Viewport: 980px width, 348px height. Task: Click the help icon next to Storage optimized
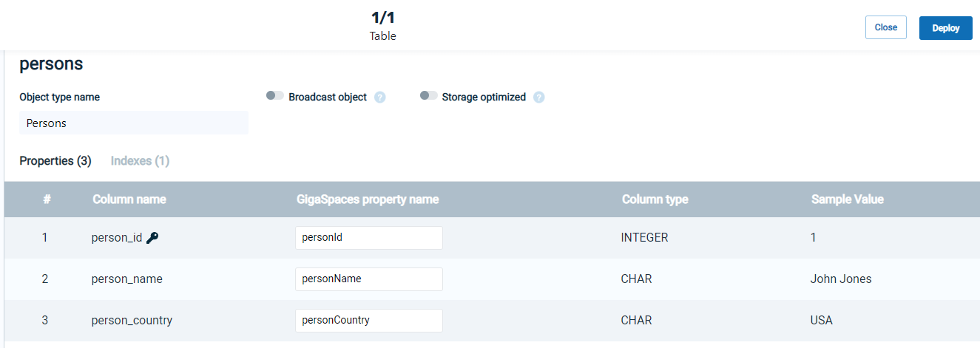click(x=539, y=98)
